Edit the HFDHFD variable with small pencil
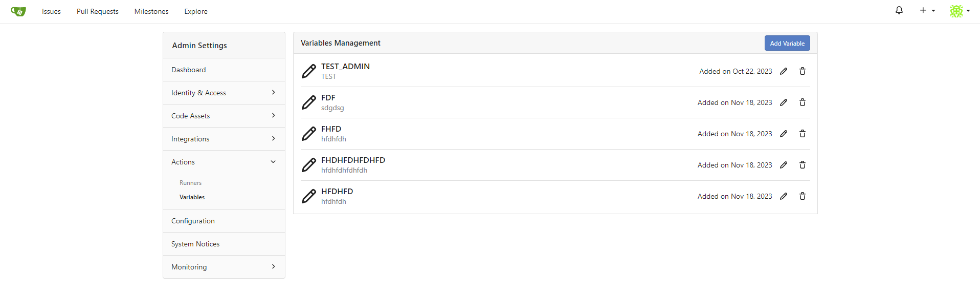 click(784, 196)
